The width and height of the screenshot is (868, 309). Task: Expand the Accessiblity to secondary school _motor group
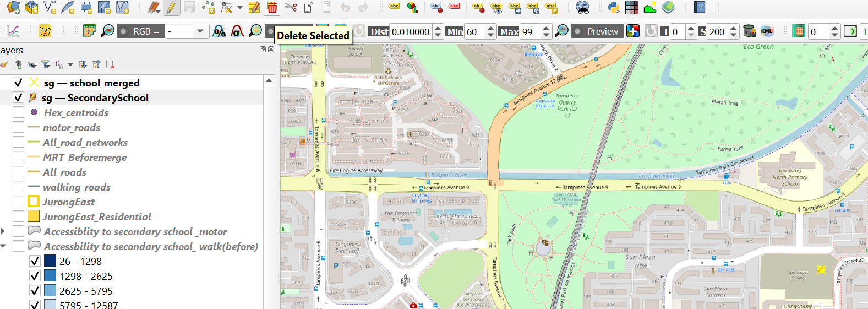3,231
